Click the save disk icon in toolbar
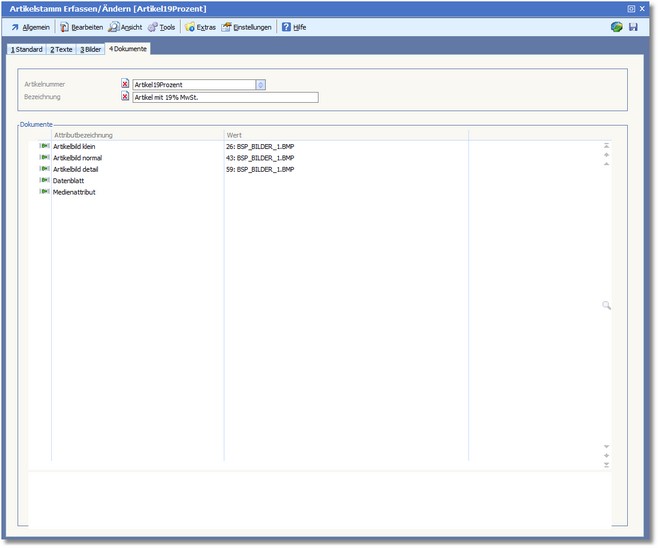The image size is (658, 548). click(633, 27)
